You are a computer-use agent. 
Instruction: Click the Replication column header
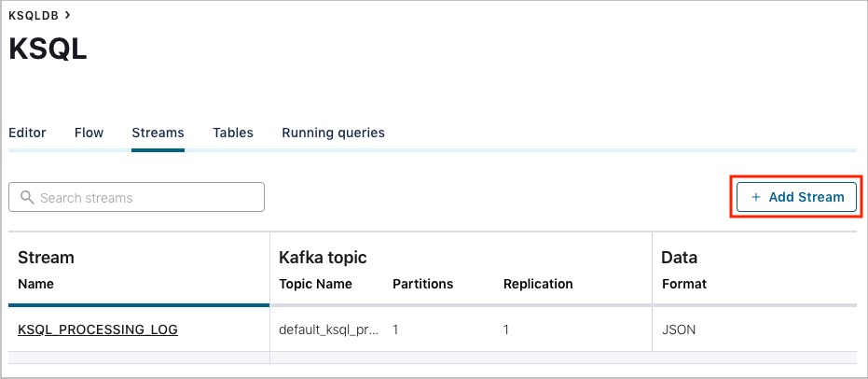pyautogui.click(x=538, y=284)
